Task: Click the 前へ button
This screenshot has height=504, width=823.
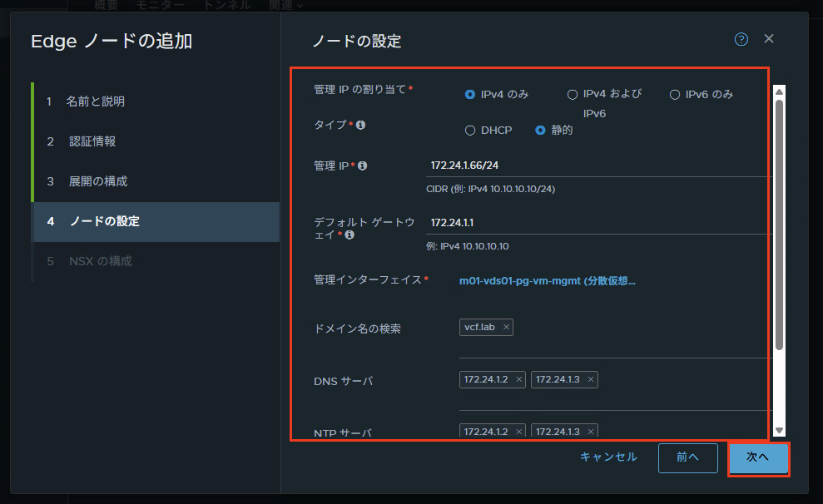Action: click(x=687, y=458)
